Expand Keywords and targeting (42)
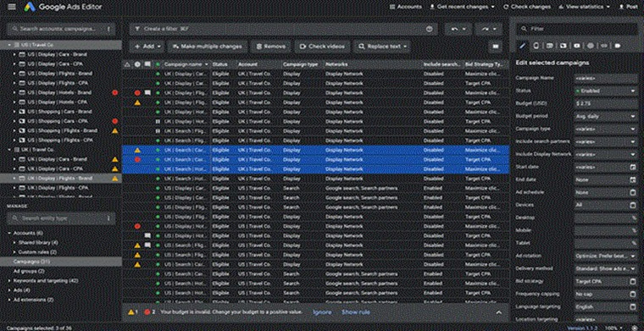This screenshot has height=331, width=644. [x=9, y=280]
